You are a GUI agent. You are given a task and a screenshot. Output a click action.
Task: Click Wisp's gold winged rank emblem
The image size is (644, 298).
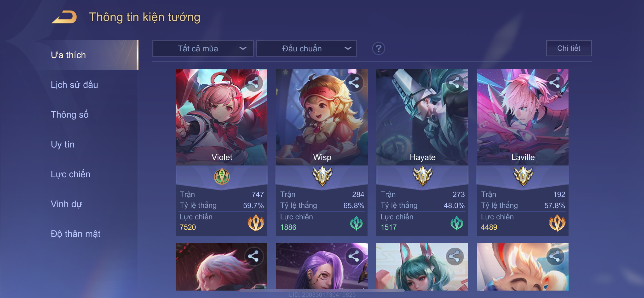click(322, 176)
